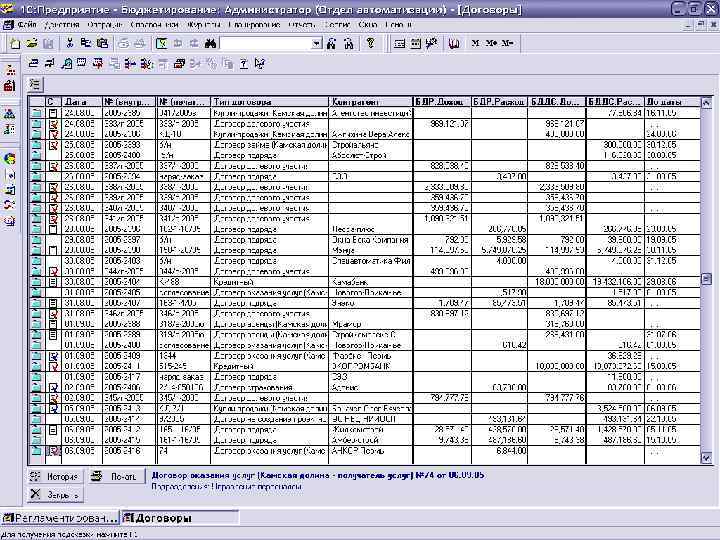Click the Контрагент column header
The image size is (720, 540).
point(371,101)
